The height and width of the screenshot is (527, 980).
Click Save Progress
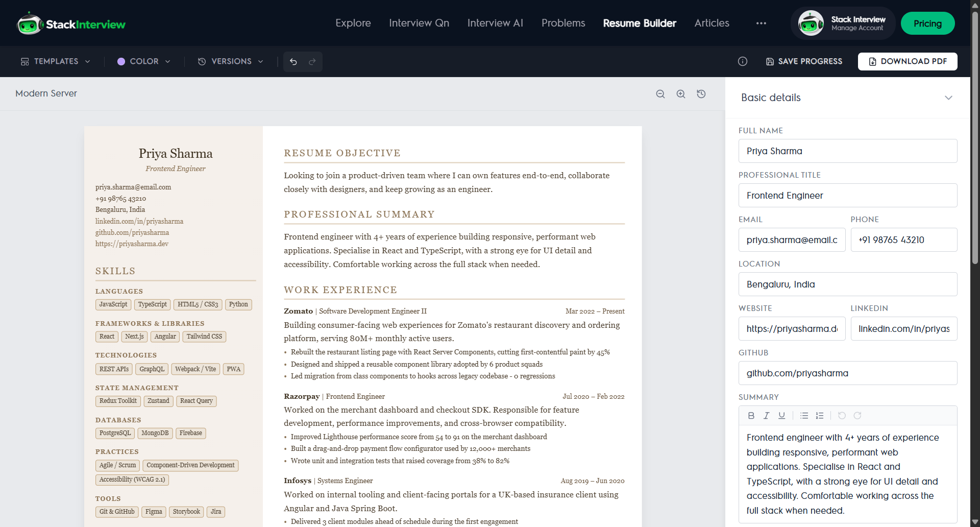coord(804,61)
